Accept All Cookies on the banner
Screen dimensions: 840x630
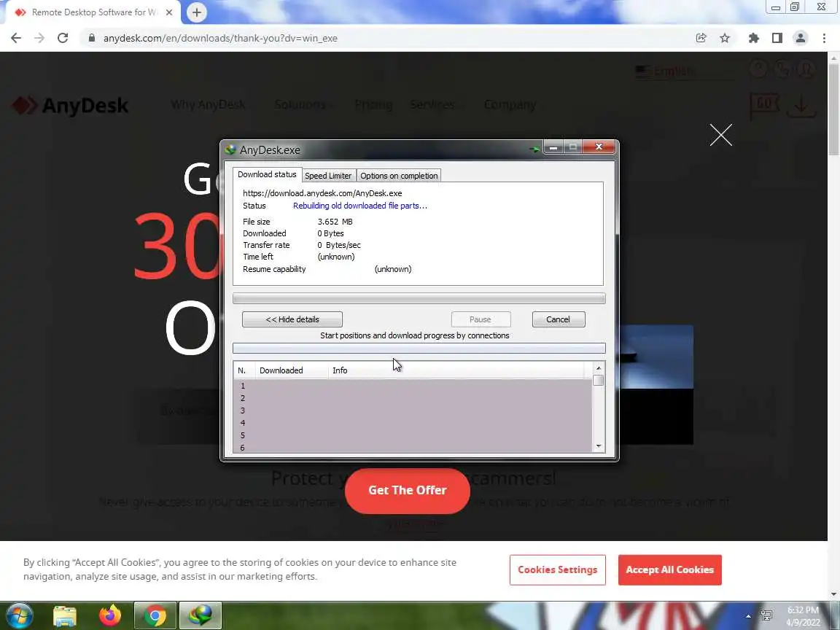pos(669,570)
